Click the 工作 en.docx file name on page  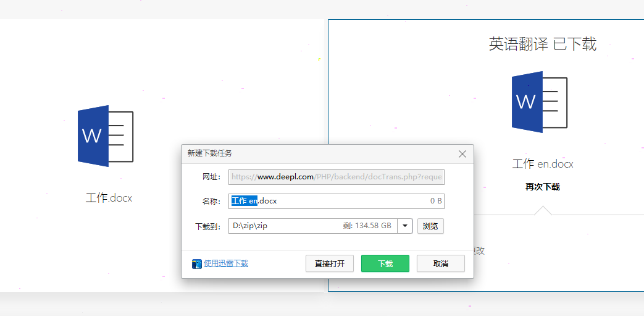(x=543, y=164)
